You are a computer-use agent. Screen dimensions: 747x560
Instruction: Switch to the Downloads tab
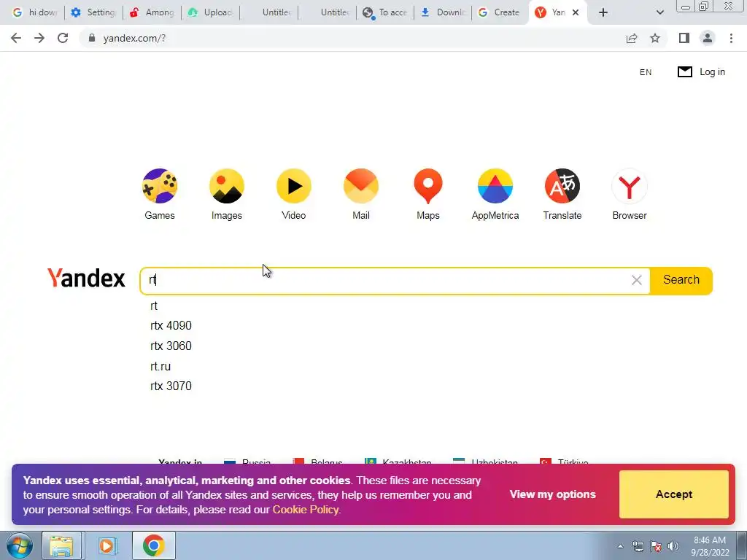[x=444, y=12]
